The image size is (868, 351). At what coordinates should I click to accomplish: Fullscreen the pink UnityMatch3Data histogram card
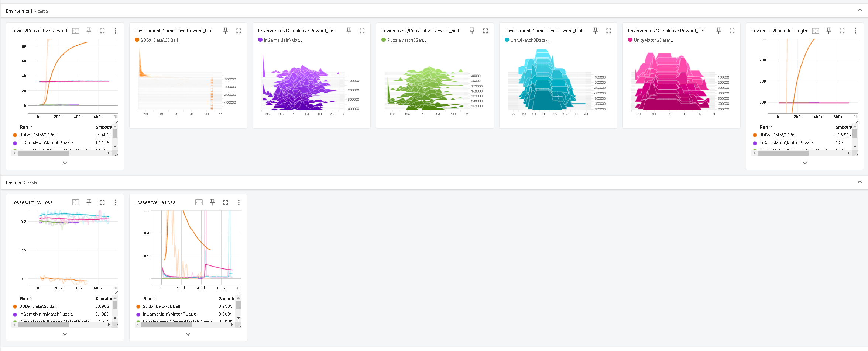[732, 31]
